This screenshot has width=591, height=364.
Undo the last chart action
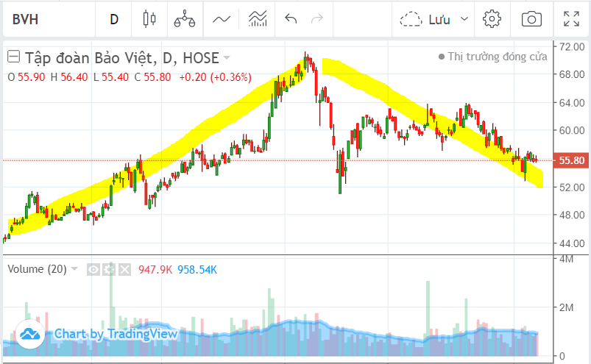(x=291, y=19)
